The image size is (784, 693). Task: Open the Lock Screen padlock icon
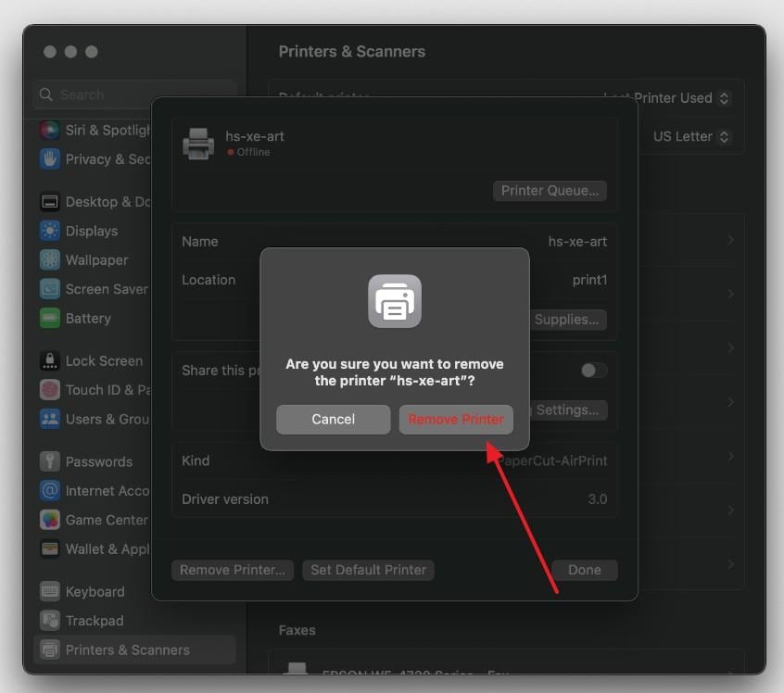pyautogui.click(x=49, y=360)
